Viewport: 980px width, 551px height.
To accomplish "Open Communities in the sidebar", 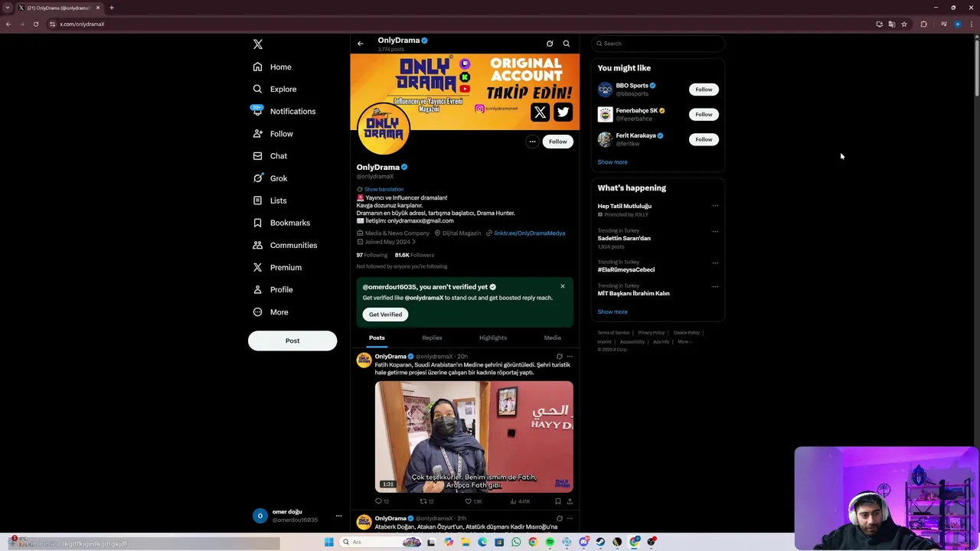I will [285, 245].
